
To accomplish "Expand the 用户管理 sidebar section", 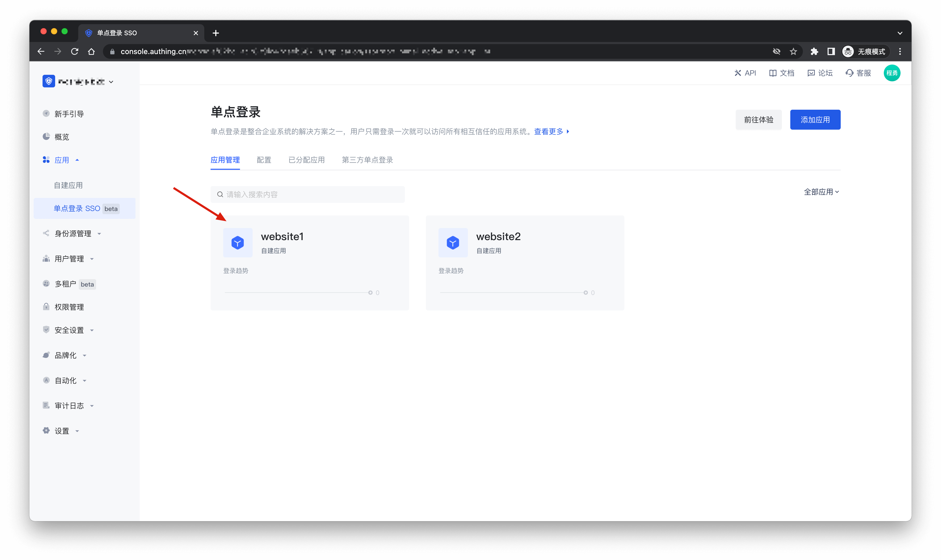I will click(70, 258).
